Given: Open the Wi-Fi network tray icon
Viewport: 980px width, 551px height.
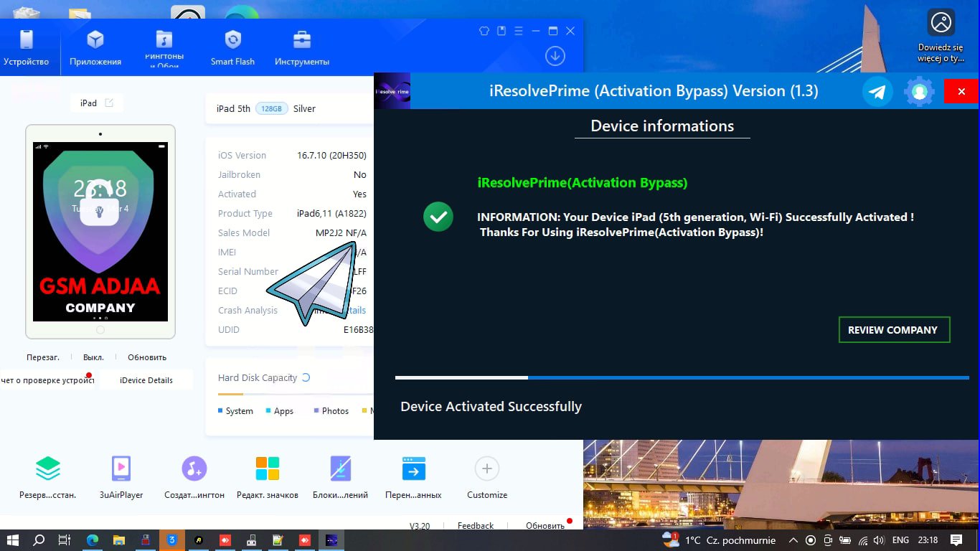Looking at the screenshot, I should 863,540.
